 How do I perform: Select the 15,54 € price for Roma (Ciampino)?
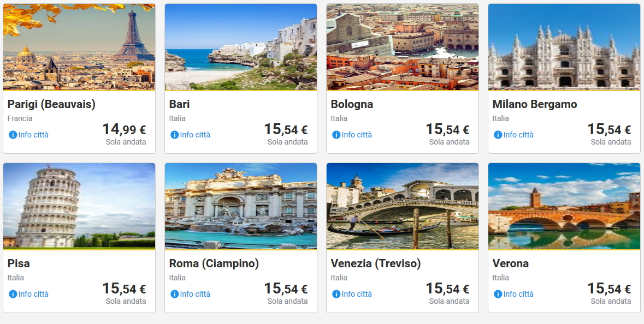(286, 289)
